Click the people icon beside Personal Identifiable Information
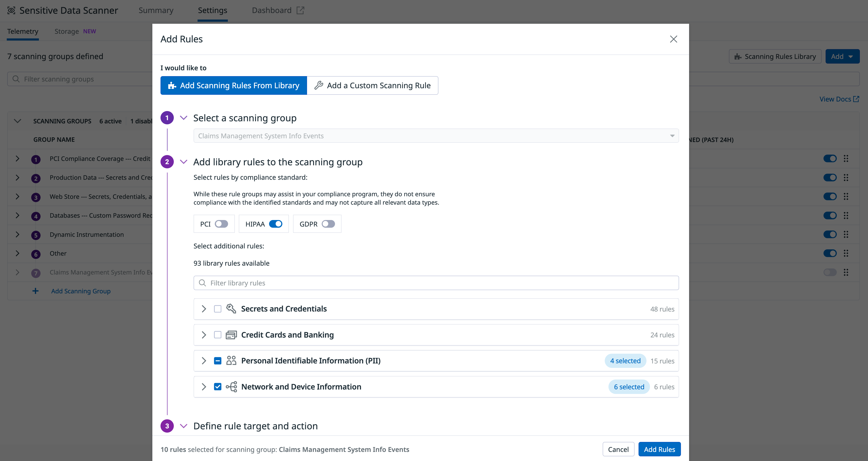Viewport: 868px width, 461px height. [x=231, y=360]
